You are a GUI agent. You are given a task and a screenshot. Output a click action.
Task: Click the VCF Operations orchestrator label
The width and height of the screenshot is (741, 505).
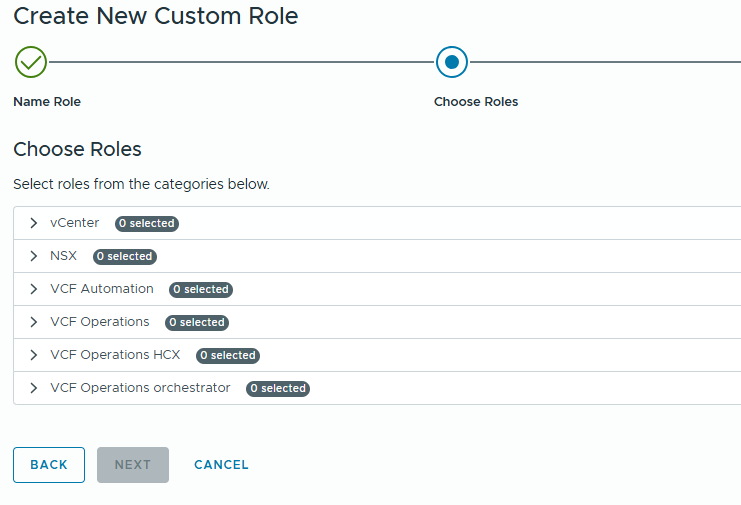(x=140, y=388)
